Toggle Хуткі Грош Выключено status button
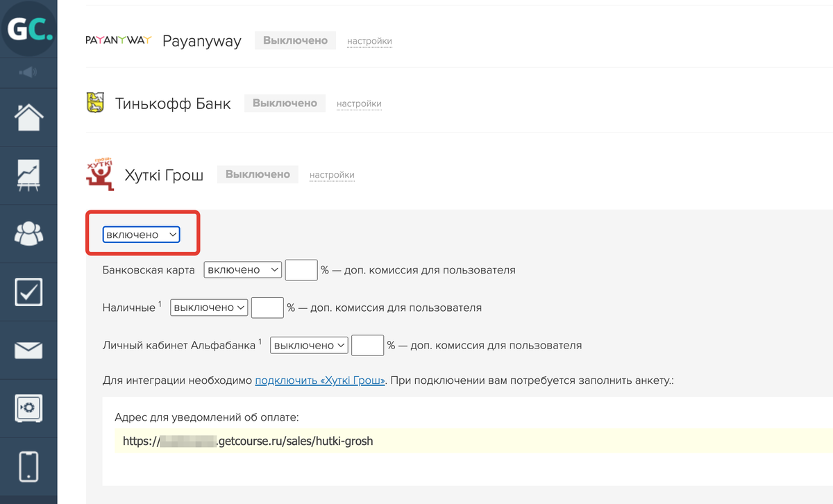833x504 pixels. 258,174
